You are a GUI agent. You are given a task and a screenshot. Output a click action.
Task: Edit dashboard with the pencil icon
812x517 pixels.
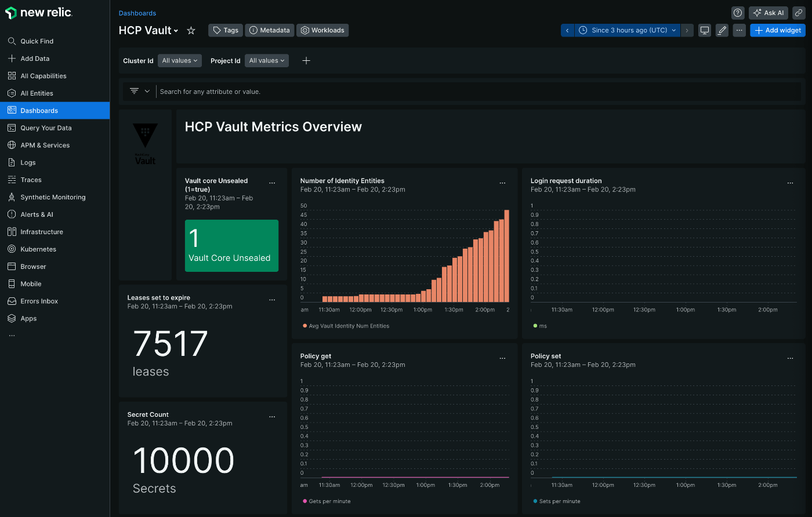[x=722, y=30]
